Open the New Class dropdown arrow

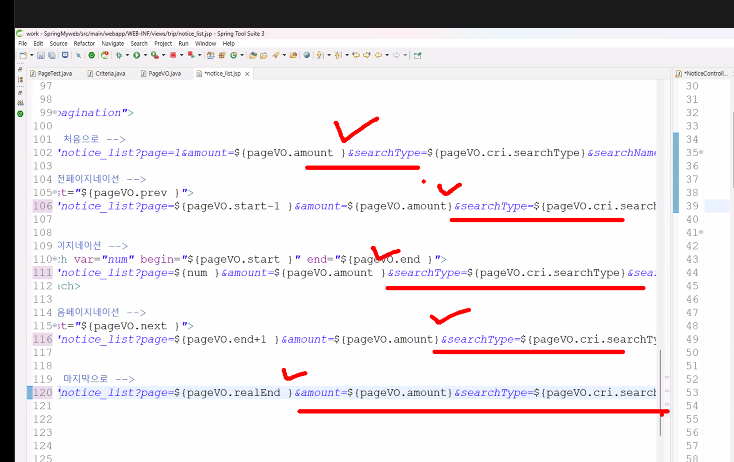pyautogui.click(x=242, y=55)
